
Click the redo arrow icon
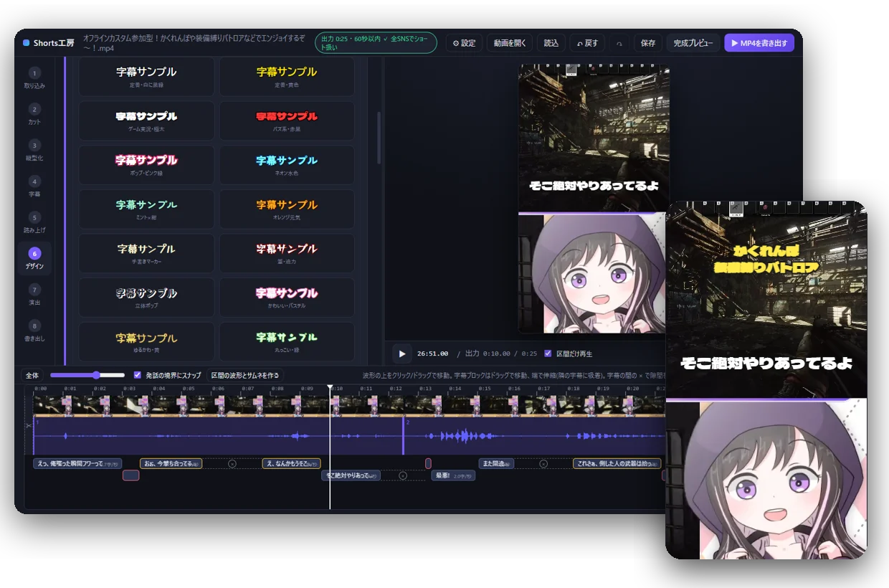619,44
